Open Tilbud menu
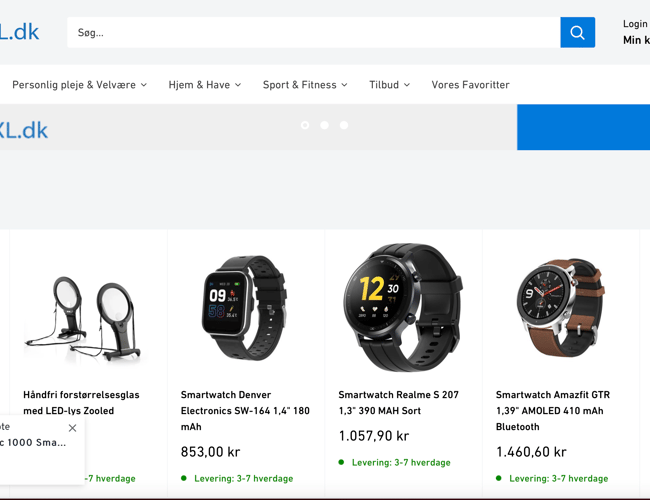The image size is (650, 500). (384, 85)
